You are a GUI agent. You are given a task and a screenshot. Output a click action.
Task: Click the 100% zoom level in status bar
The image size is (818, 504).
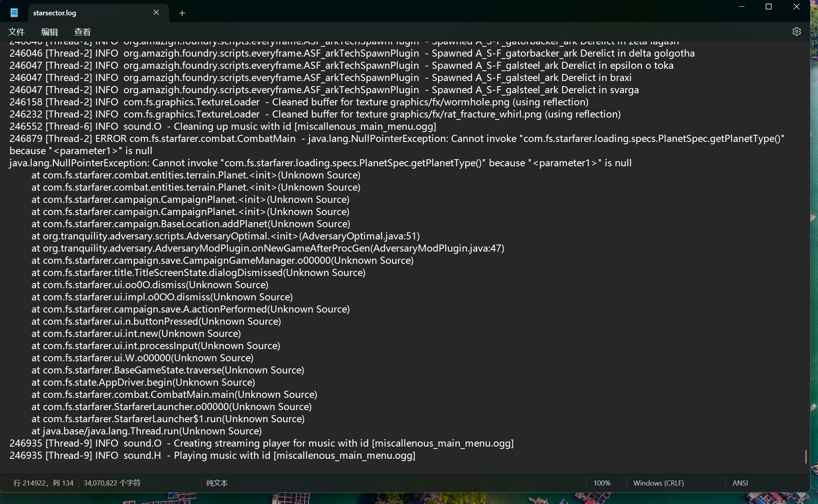(x=602, y=483)
